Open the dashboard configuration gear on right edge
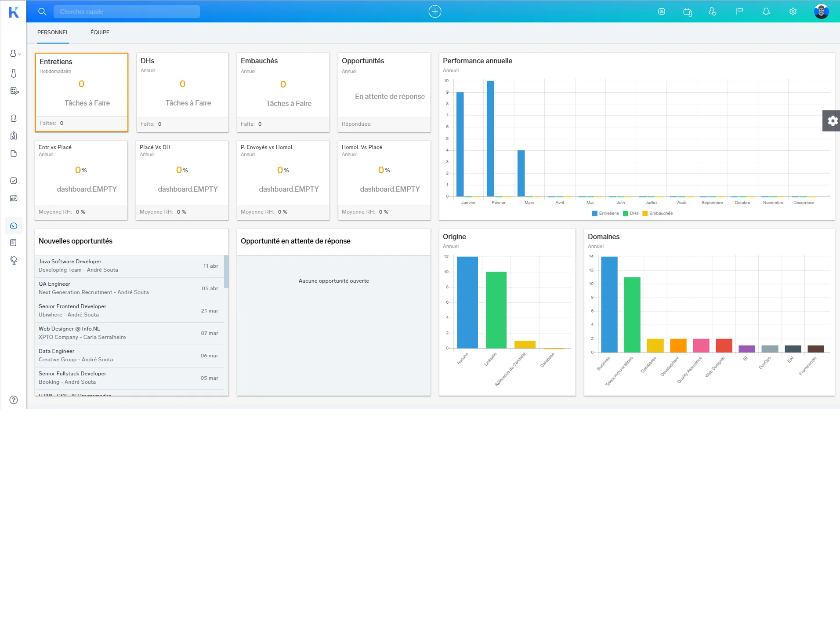Viewport: 840px width, 633px height. click(831, 121)
